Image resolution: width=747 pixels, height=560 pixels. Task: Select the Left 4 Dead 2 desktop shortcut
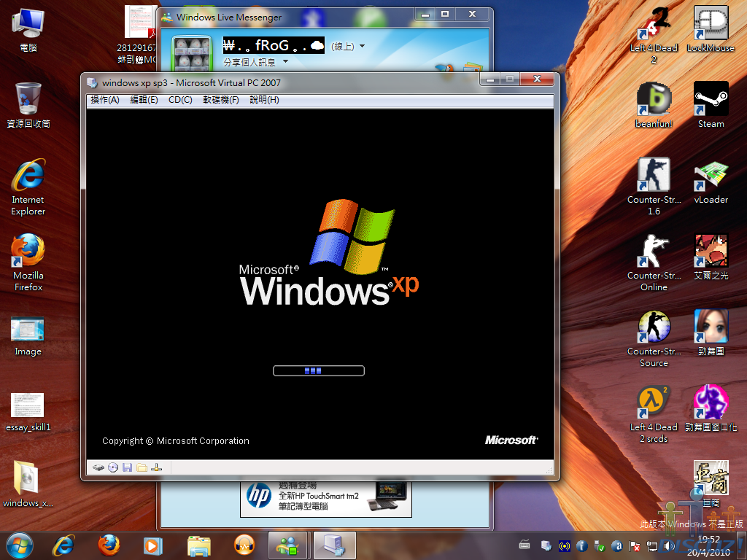pos(654,35)
